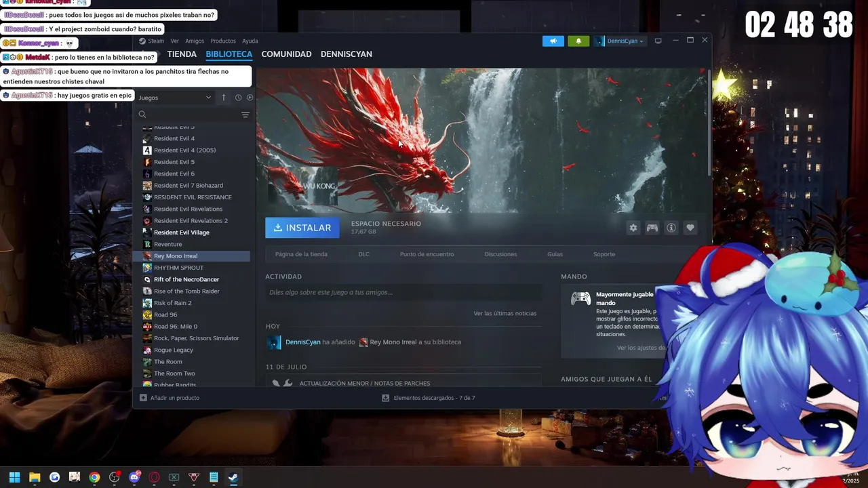868x488 pixels.
Task: Open OBS Studio from taskbar
Action: pos(114,477)
